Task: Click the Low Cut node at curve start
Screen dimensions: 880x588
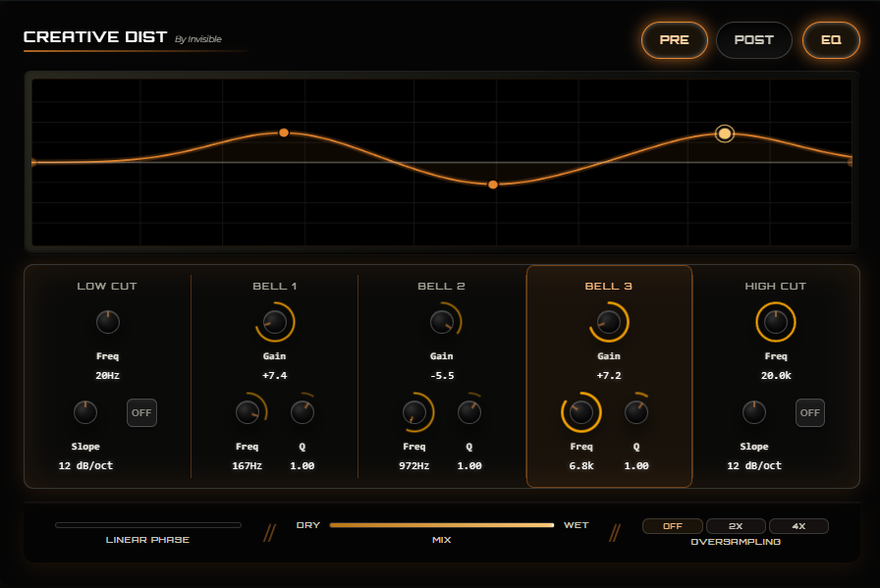Action: coord(33,162)
